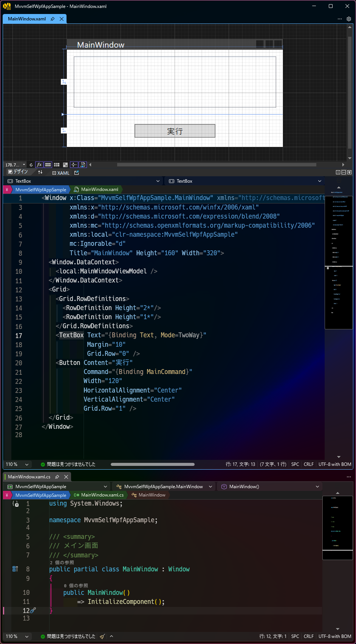Open the tab well settings gear
Viewport: 356px width, 644px height.
pos(349,19)
